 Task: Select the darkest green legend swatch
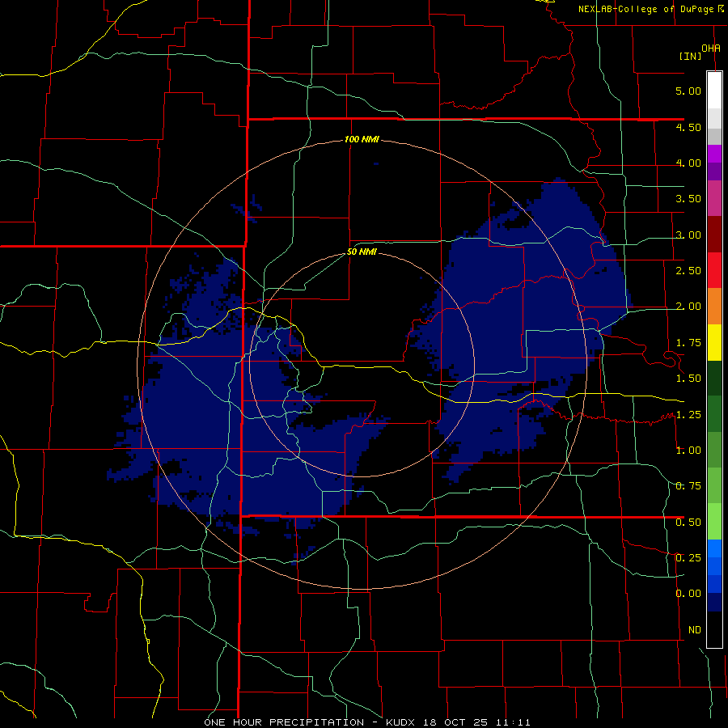714,379
